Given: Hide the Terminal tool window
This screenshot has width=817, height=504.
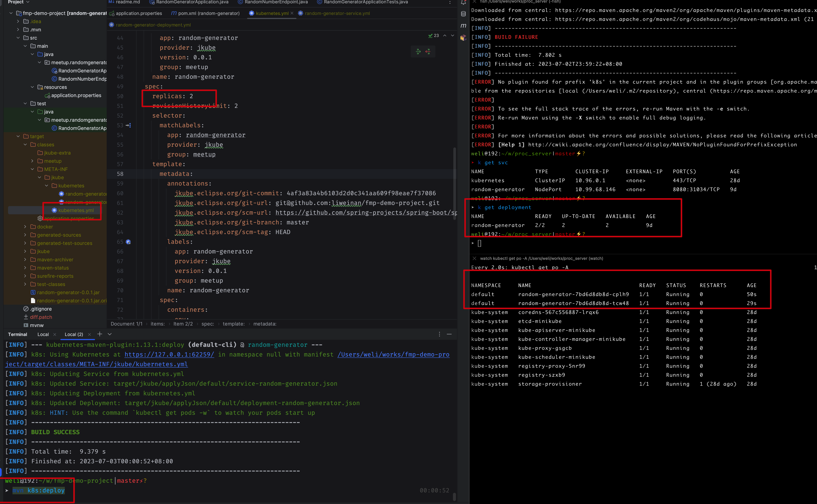Looking at the screenshot, I should point(449,334).
